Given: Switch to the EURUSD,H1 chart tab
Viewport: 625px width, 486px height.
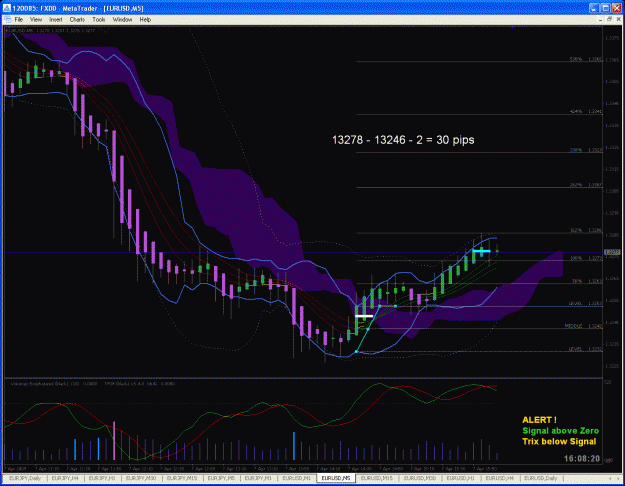Looking at the screenshot, I should click(460, 478).
